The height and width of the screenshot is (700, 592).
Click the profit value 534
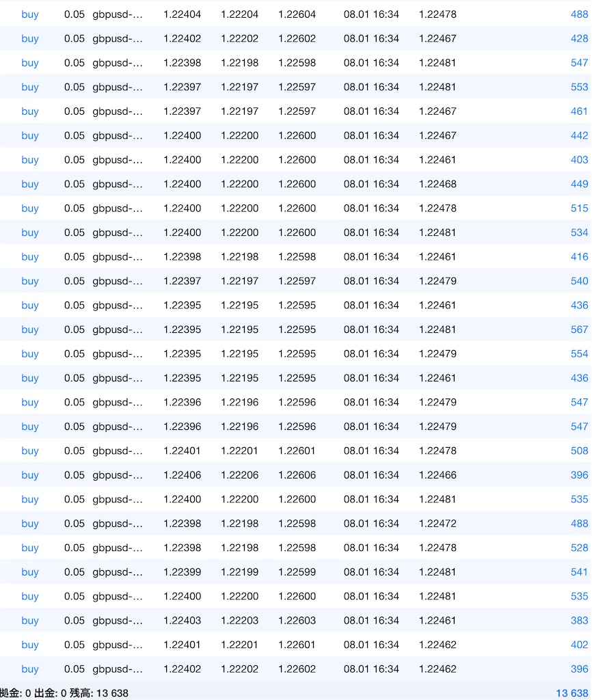point(579,232)
